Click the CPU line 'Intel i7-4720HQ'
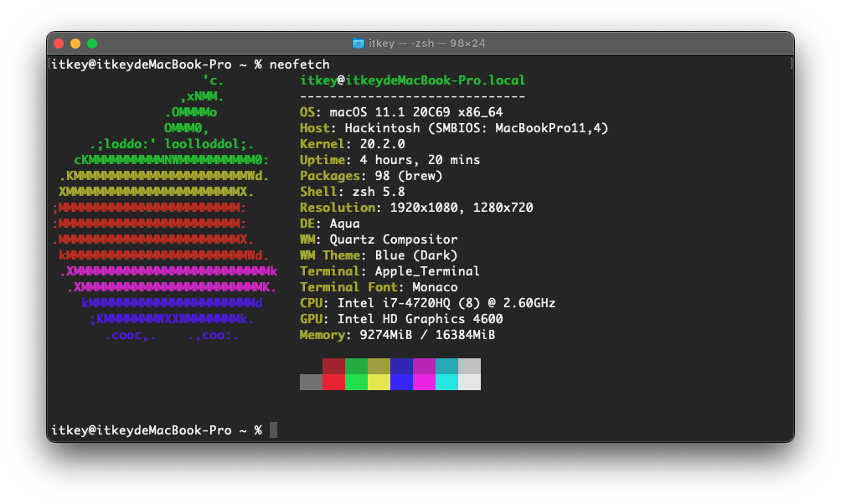This screenshot has height=504, width=841. tap(427, 303)
